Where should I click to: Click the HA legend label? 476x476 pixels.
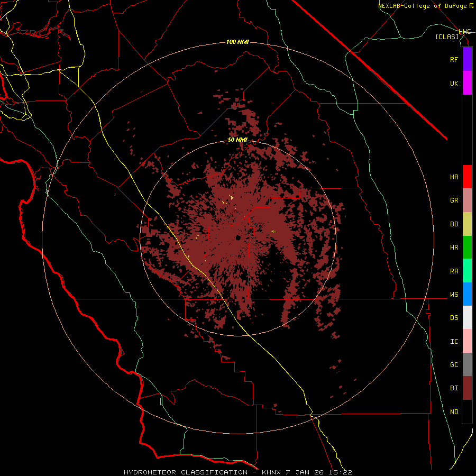coord(454,177)
